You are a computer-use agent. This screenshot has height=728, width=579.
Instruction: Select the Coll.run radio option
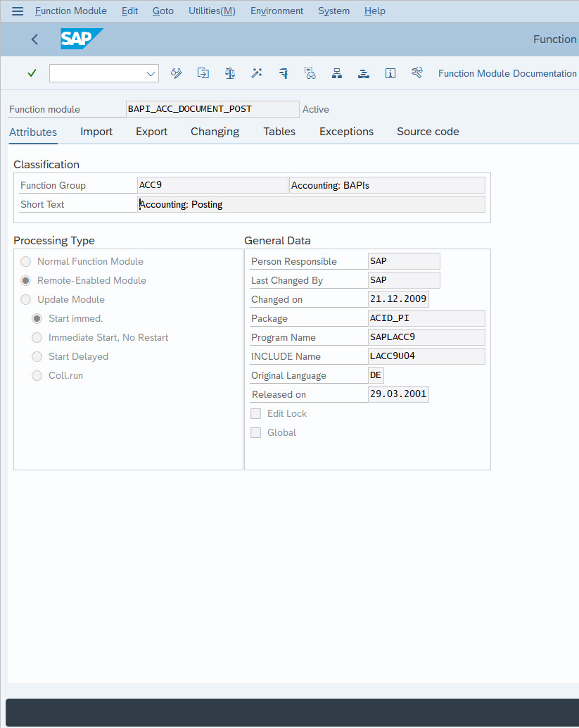click(37, 375)
